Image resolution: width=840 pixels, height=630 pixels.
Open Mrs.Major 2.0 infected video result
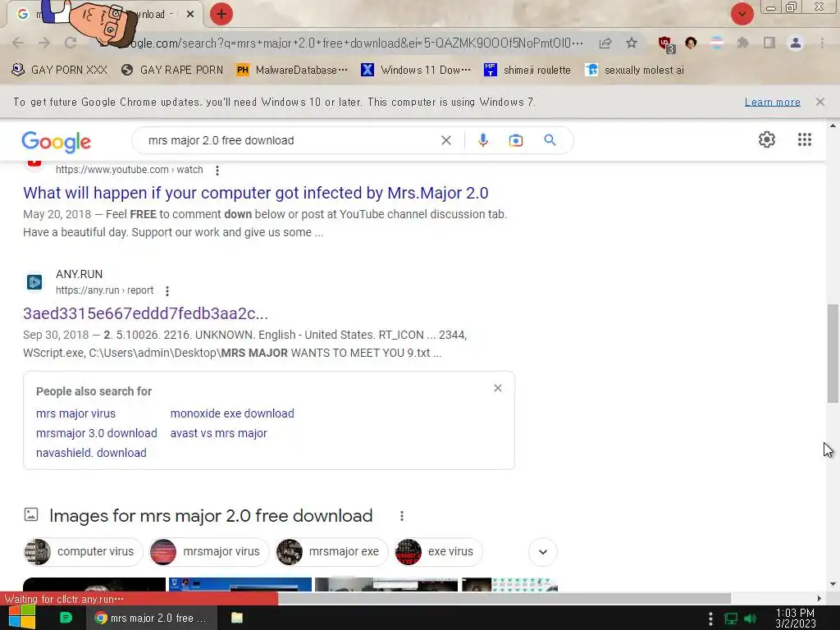tap(256, 193)
